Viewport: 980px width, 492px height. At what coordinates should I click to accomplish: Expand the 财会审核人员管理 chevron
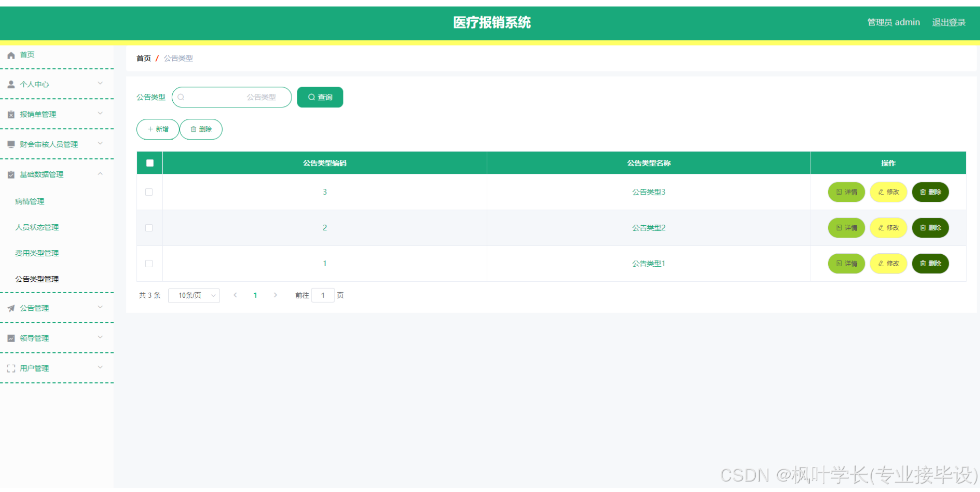[x=100, y=143]
